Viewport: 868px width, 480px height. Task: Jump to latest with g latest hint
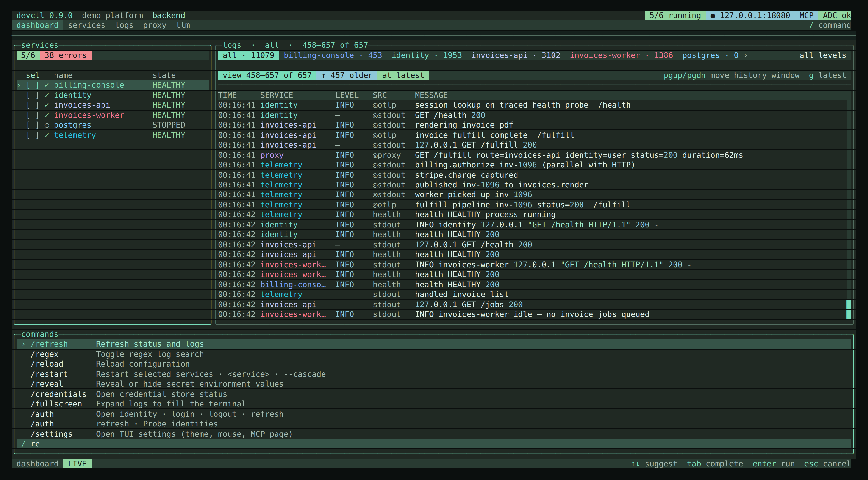click(827, 75)
